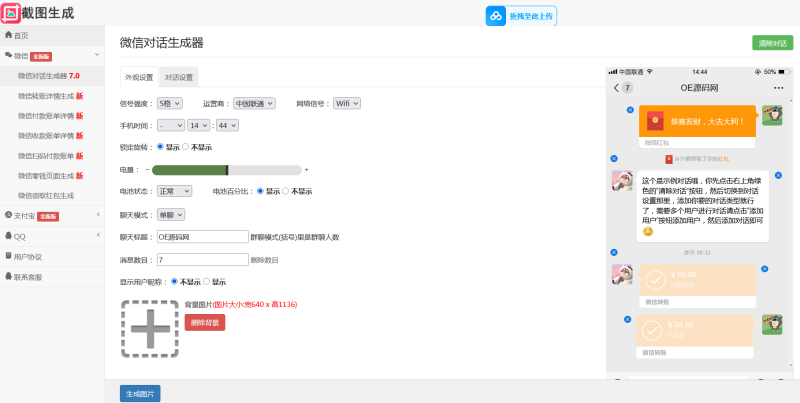The image size is (800, 403).
Task: Click the 消息数目 input field
Action: coord(203,259)
